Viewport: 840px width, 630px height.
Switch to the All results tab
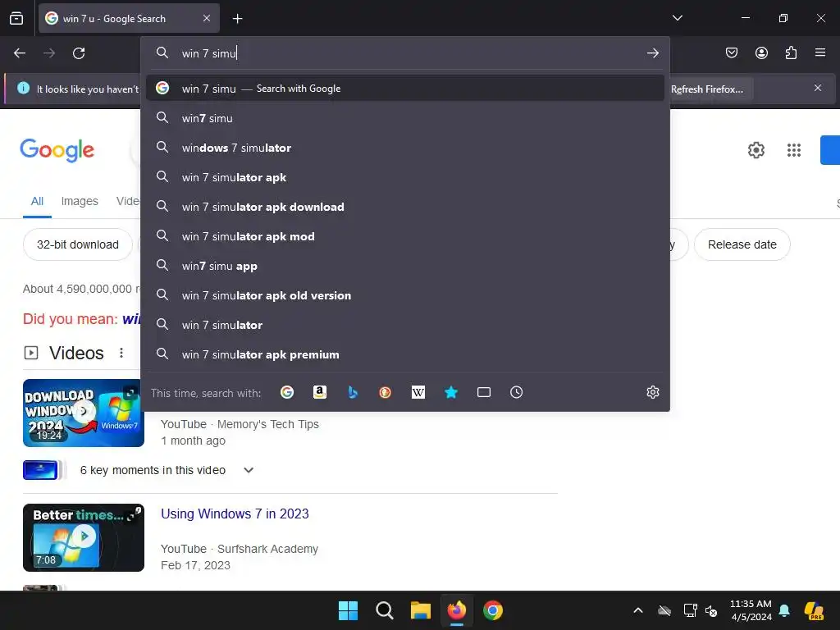point(37,202)
